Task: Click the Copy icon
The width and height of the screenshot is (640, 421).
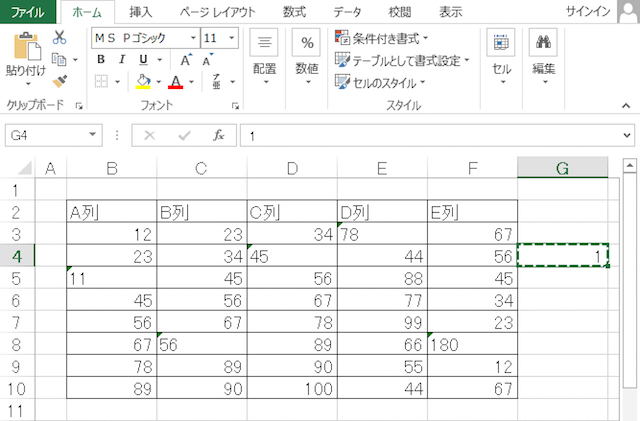Action: 59,60
